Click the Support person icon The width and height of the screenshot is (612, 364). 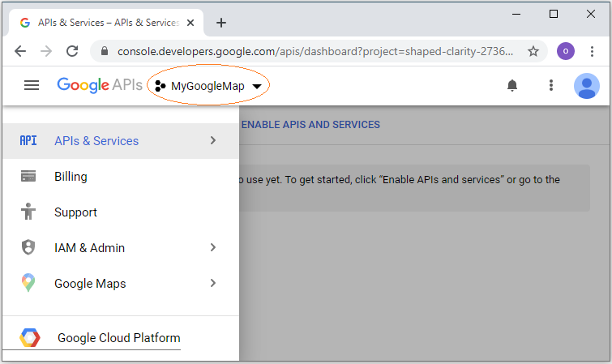click(28, 212)
